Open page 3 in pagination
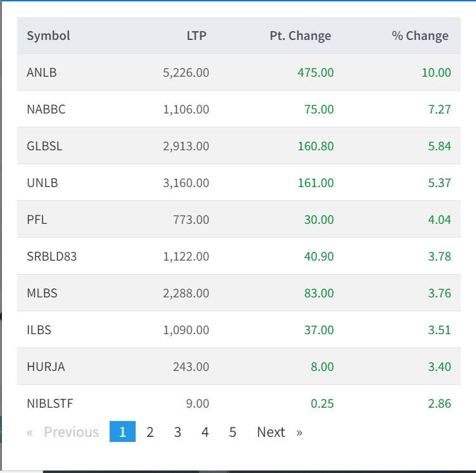Viewport: 476px width, 473px height. pyautogui.click(x=177, y=432)
